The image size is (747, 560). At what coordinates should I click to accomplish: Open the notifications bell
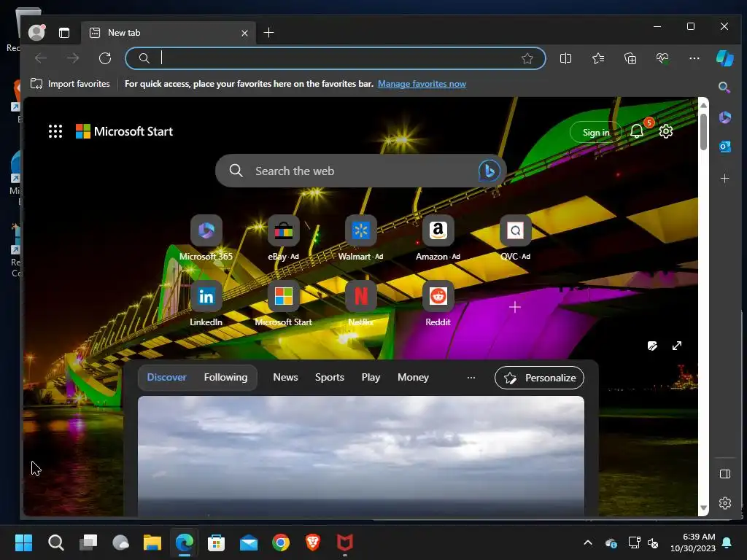[637, 131]
